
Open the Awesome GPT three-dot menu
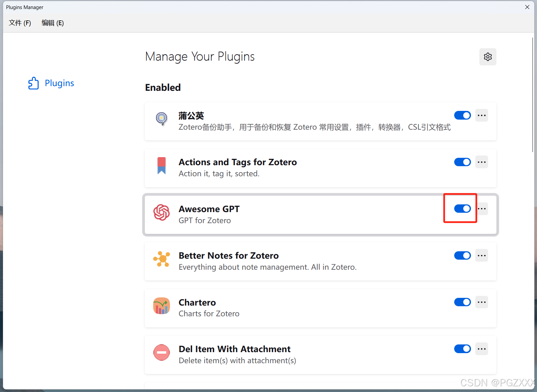pyautogui.click(x=482, y=209)
